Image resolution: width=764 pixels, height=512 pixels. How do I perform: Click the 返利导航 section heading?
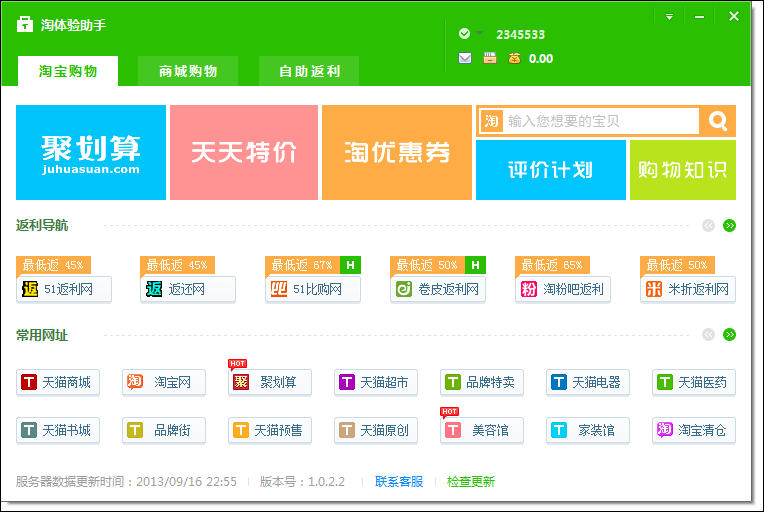pyautogui.click(x=42, y=226)
